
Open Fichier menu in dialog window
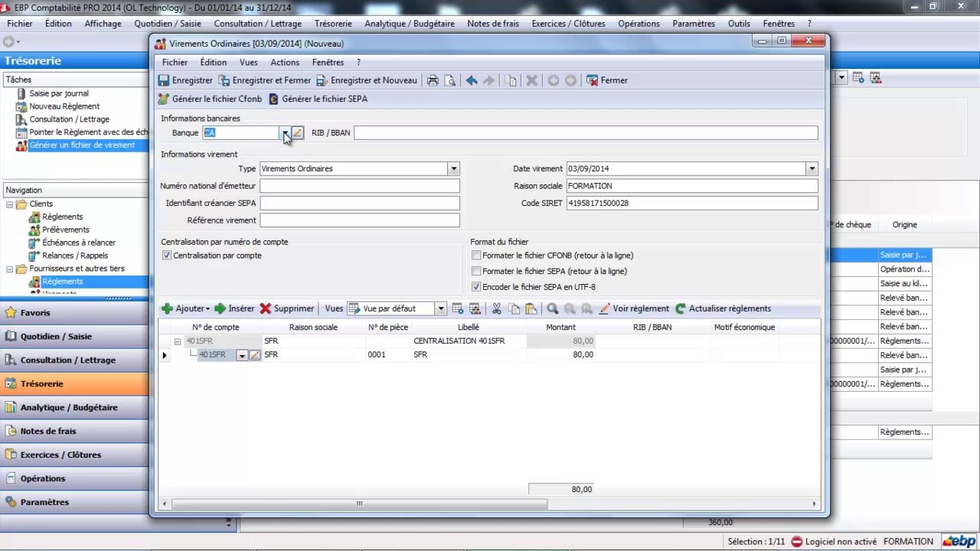coord(175,62)
